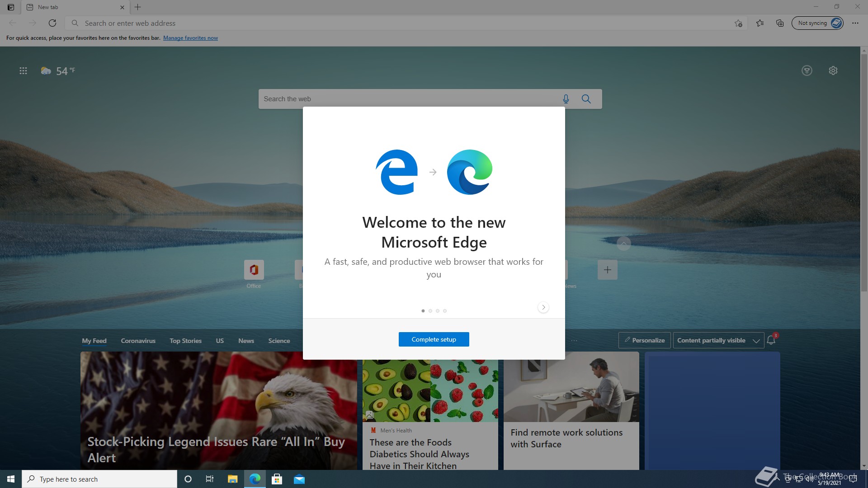Viewport: 868px width, 488px height.
Task: Click the web search magnifier icon
Action: 586,99
